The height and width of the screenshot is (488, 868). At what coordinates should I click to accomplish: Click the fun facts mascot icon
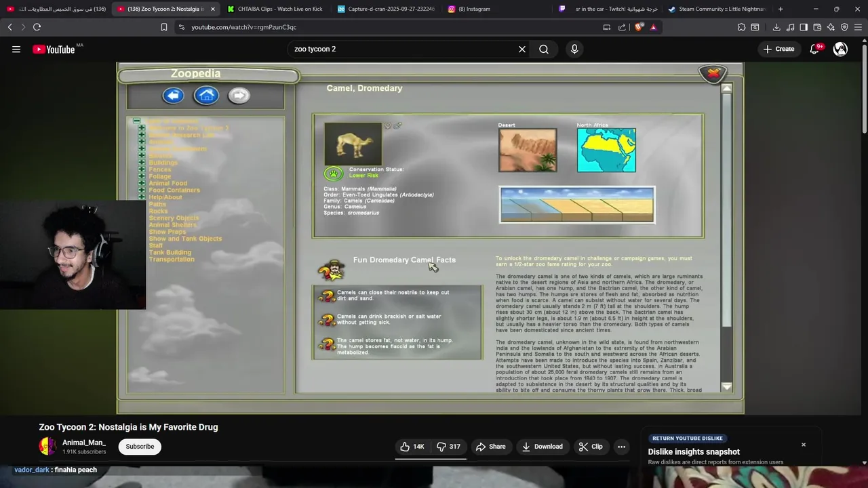(x=331, y=270)
